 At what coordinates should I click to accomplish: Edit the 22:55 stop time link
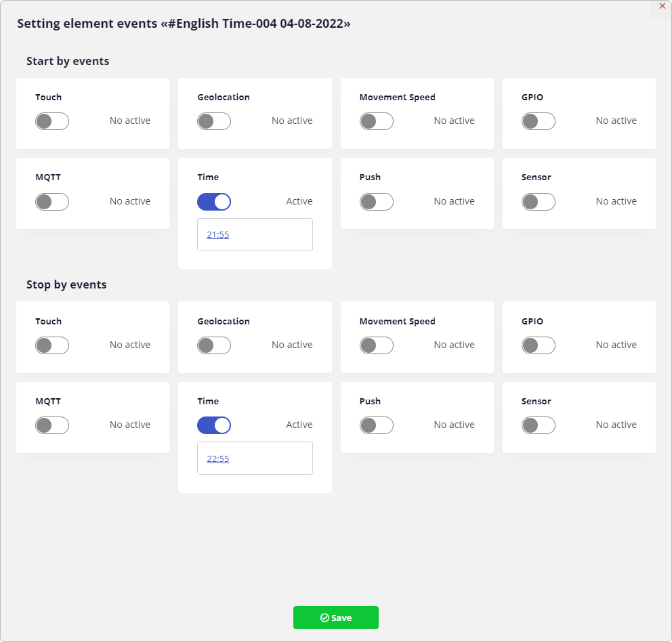(218, 459)
